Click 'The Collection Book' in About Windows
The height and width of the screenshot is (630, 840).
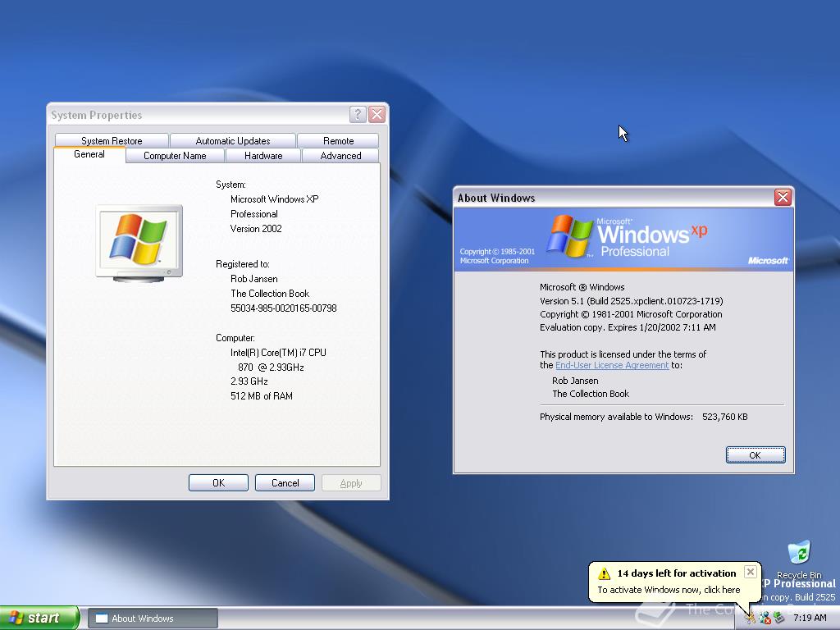tap(591, 393)
